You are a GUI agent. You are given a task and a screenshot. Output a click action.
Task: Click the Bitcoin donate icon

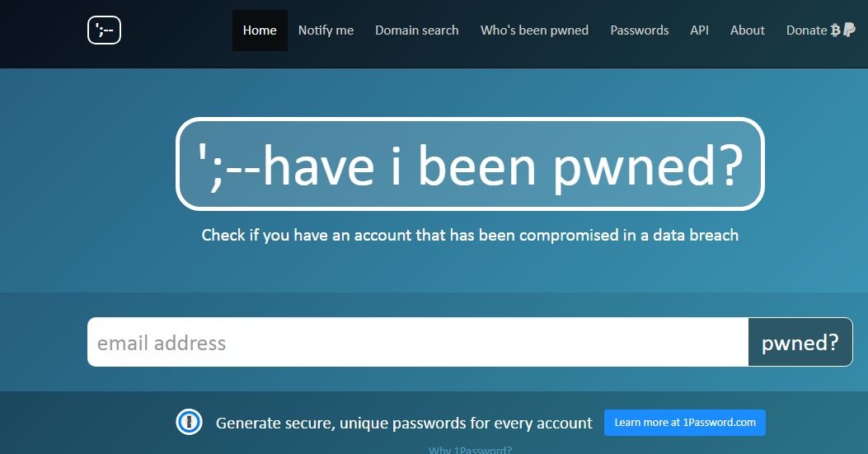(x=835, y=30)
